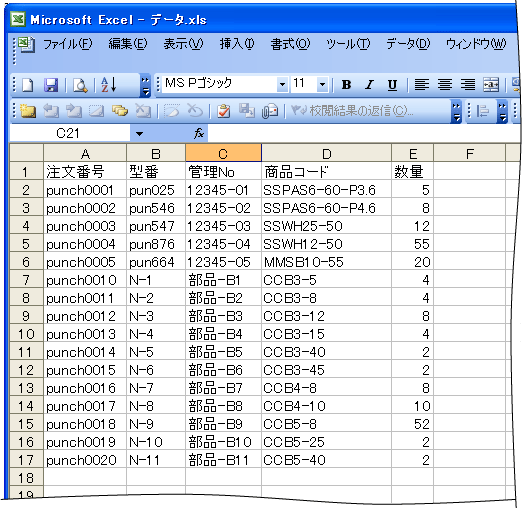Open the font size 11 dropdown
This screenshot has width=531, height=514.
click(x=322, y=84)
